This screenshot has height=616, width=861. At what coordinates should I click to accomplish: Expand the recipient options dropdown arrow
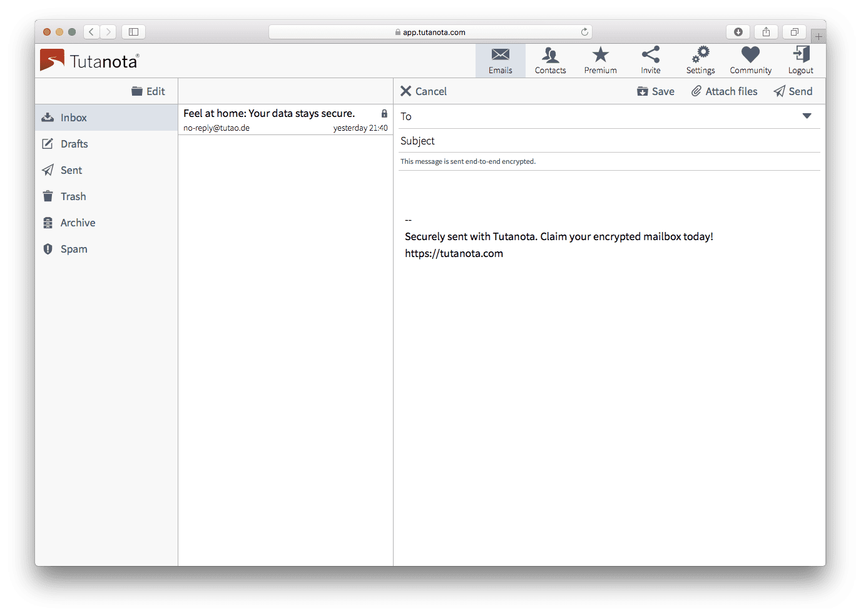(807, 116)
